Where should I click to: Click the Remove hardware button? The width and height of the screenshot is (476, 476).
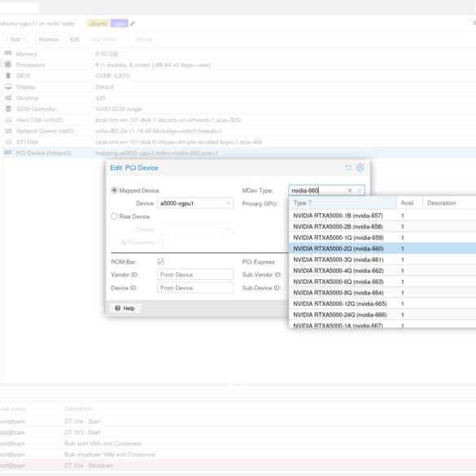point(49,40)
